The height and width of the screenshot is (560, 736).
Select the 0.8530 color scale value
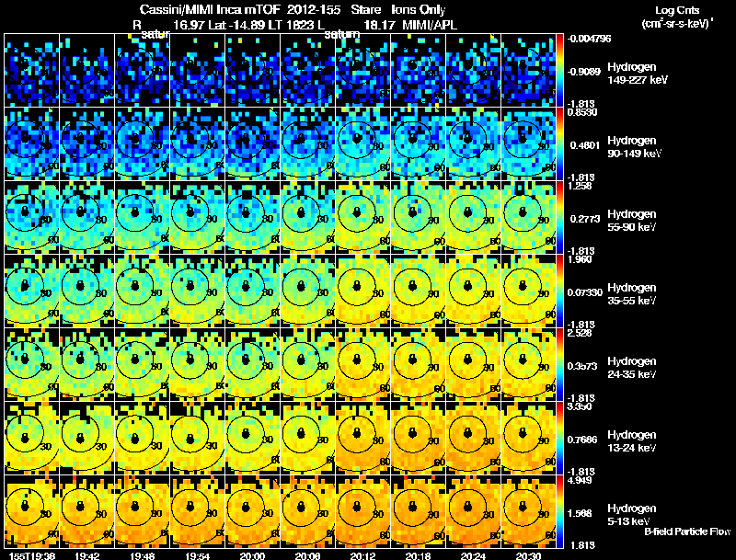click(x=582, y=112)
